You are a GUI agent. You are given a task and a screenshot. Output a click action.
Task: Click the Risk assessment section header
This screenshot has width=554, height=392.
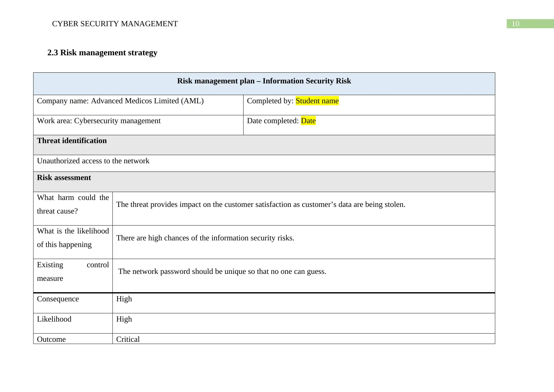tap(264, 182)
